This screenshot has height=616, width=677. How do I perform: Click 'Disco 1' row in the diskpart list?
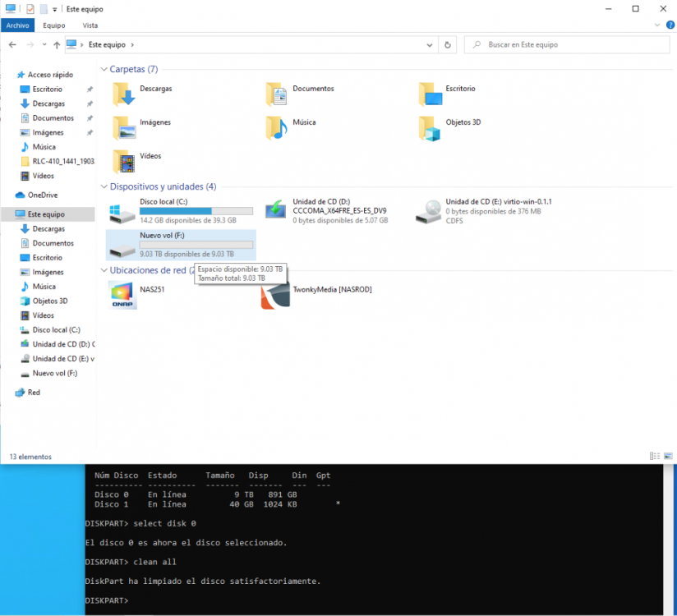tap(217, 504)
